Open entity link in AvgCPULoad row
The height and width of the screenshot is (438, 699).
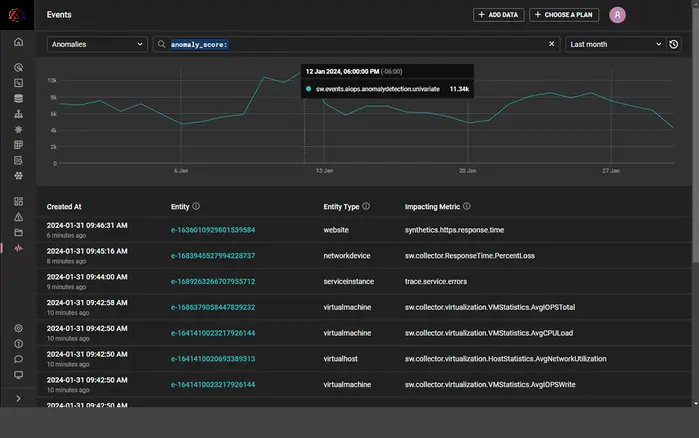click(213, 333)
